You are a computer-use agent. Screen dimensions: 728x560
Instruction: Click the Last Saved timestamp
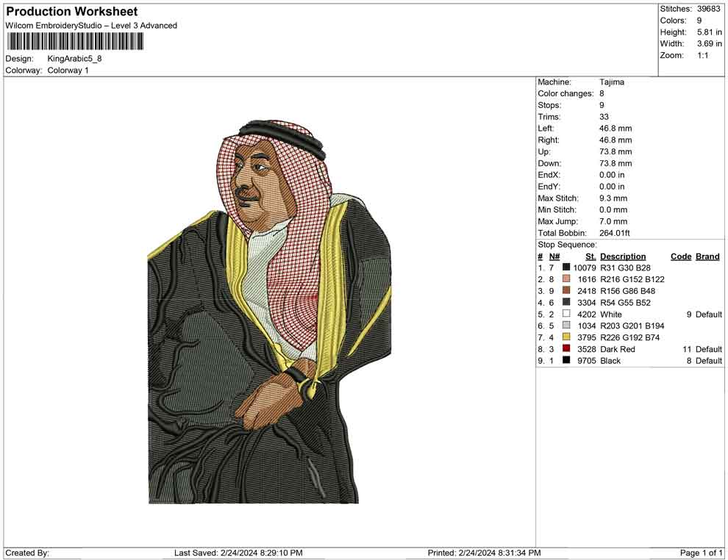coord(238,553)
